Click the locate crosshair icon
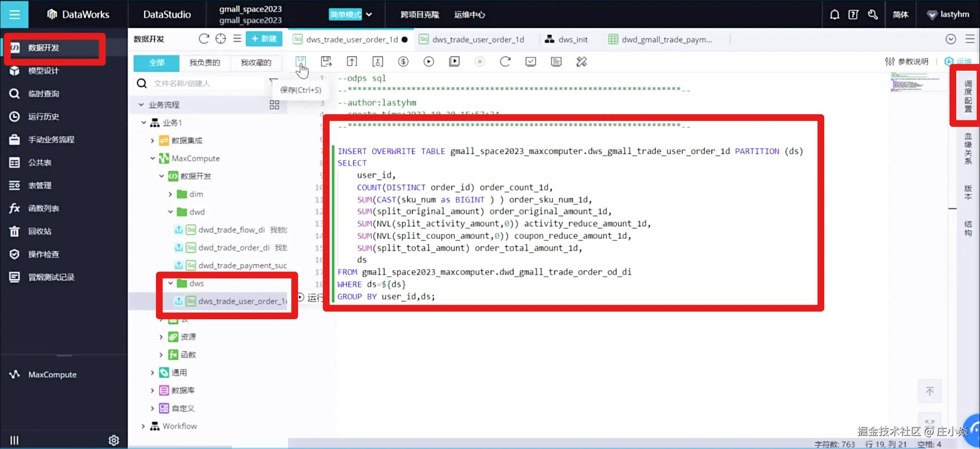Viewport: 980px width, 449px height. pos(221,39)
